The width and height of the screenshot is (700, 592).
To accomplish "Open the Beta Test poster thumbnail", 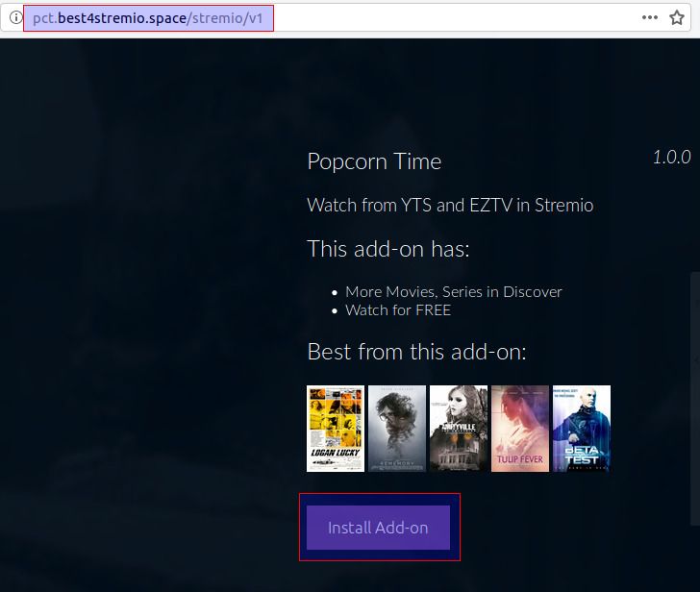I will pyautogui.click(x=582, y=429).
